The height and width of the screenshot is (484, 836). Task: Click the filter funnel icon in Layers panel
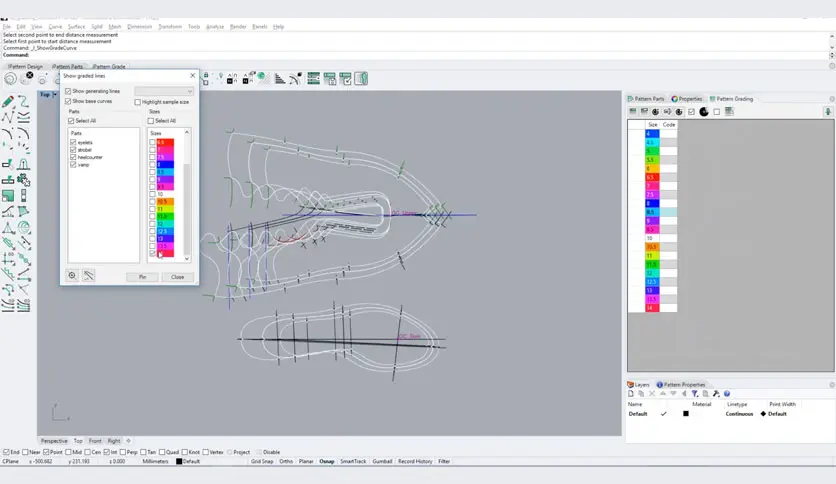coord(695,393)
